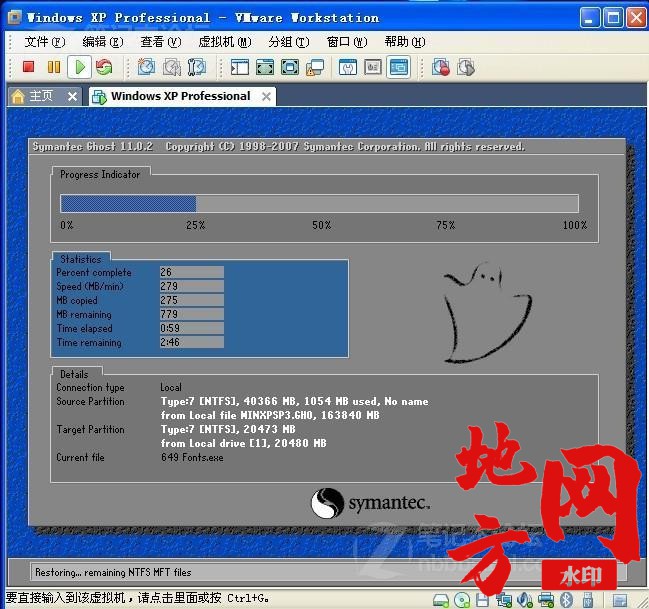
Task: Click the Symantec Ghost 11.0.2 title text
Action: (93, 147)
